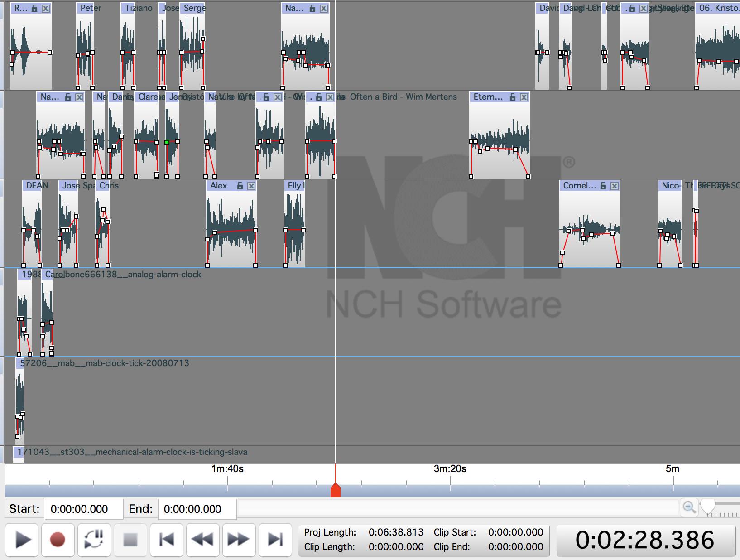
Task: Click the End time field
Action: [x=197, y=509]
